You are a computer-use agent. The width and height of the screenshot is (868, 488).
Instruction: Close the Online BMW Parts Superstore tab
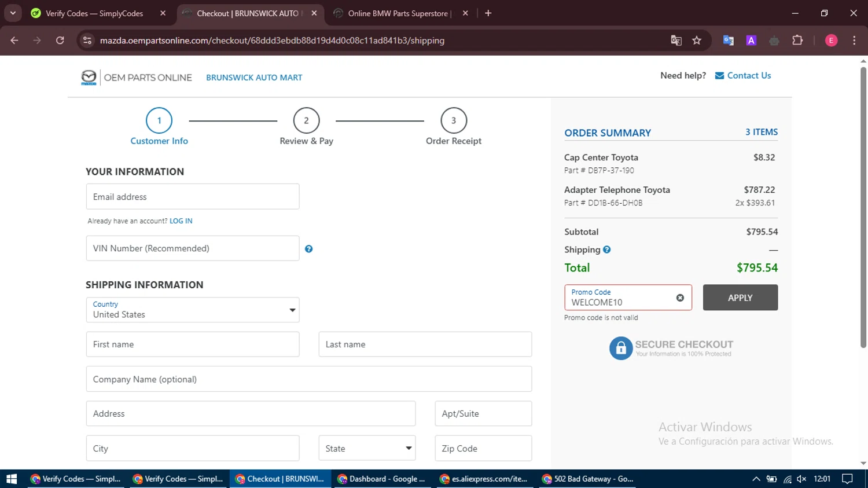465,13
